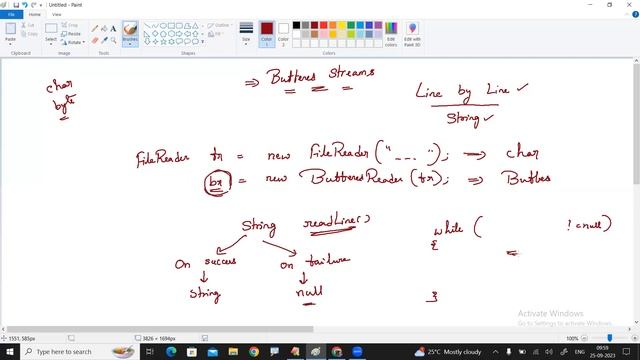Screen dimensions: 640x360
Task: Open the shape Fill dropdown
Action: pyautogui.click(x=215, y=34)
